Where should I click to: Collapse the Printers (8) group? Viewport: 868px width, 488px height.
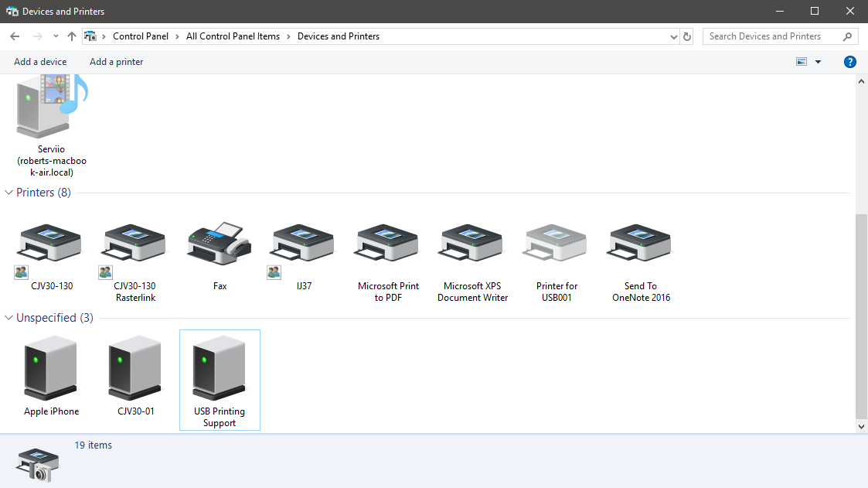[9, 193]
